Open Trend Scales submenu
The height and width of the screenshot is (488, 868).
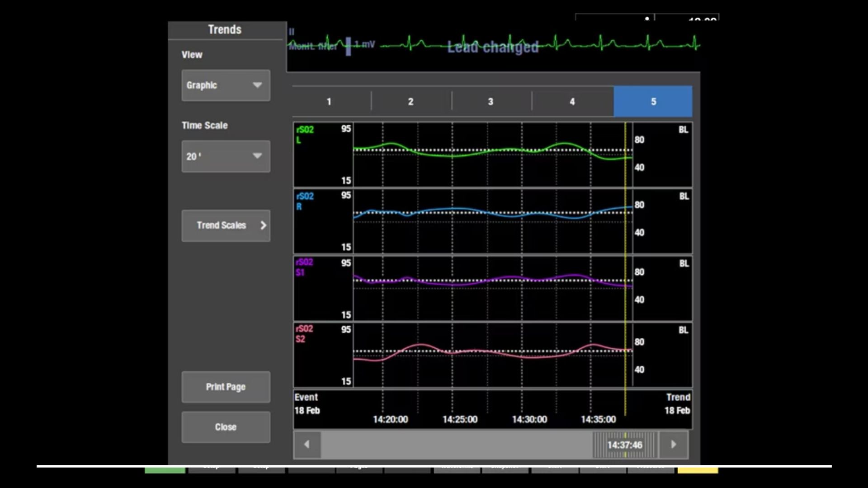click(x=226, y=225)
